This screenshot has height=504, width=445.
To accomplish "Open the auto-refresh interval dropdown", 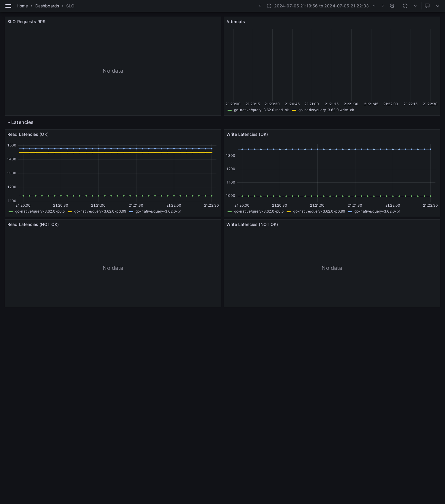I will 415,6.
